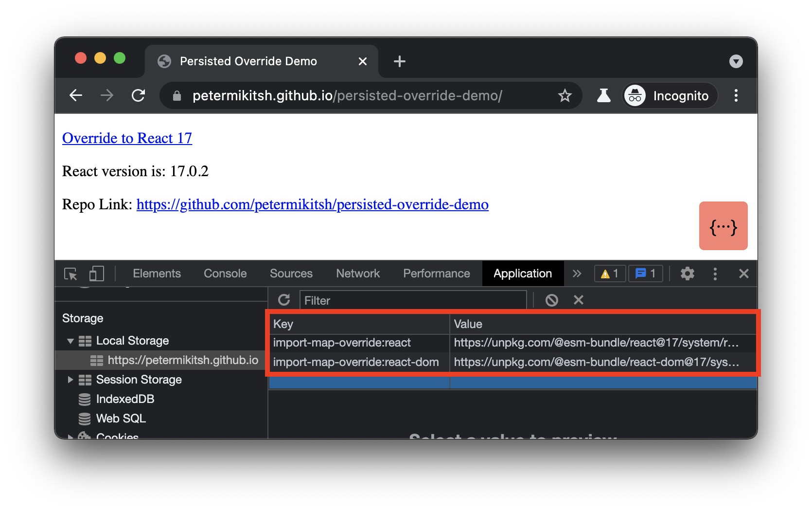Open the Incognito profile button
Image resolution: width=812 pixels, height=511 pixels.
[670, 95]
